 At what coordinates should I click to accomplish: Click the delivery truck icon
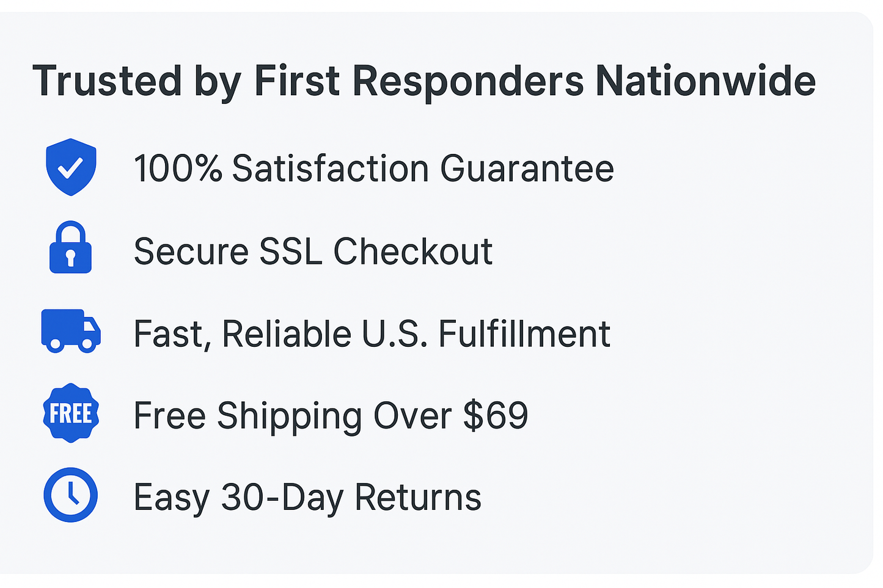pyautogui.click(x=71, y=330)
